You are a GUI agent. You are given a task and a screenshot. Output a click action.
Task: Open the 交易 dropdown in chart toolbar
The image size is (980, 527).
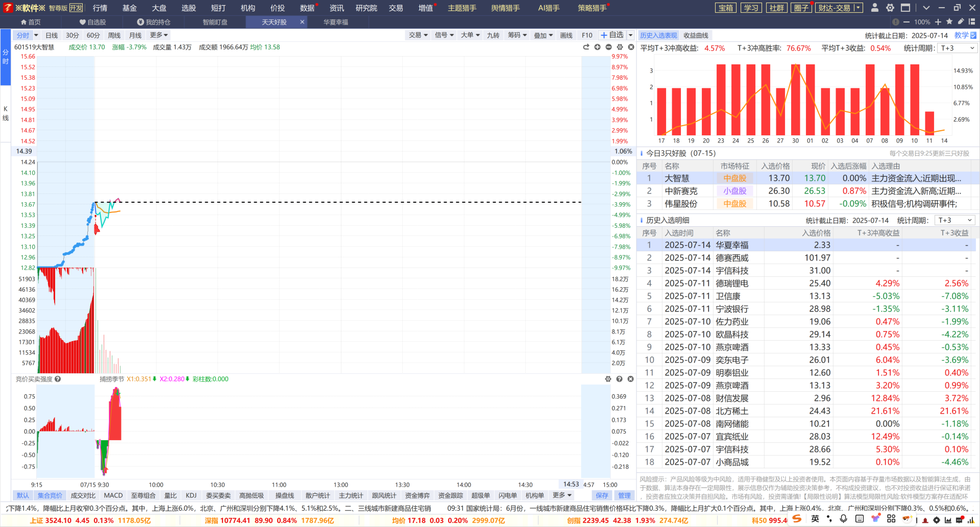pos(418,35)
